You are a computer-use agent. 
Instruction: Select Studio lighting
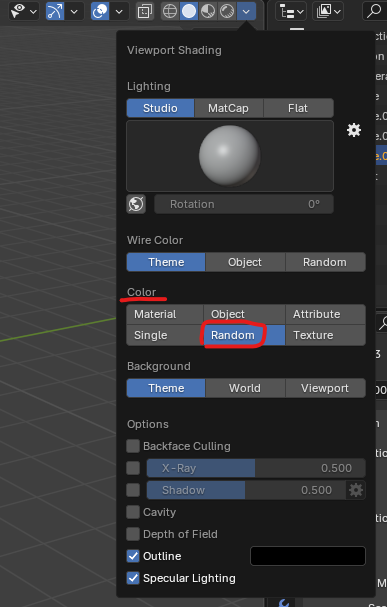(x=160, y=108)
